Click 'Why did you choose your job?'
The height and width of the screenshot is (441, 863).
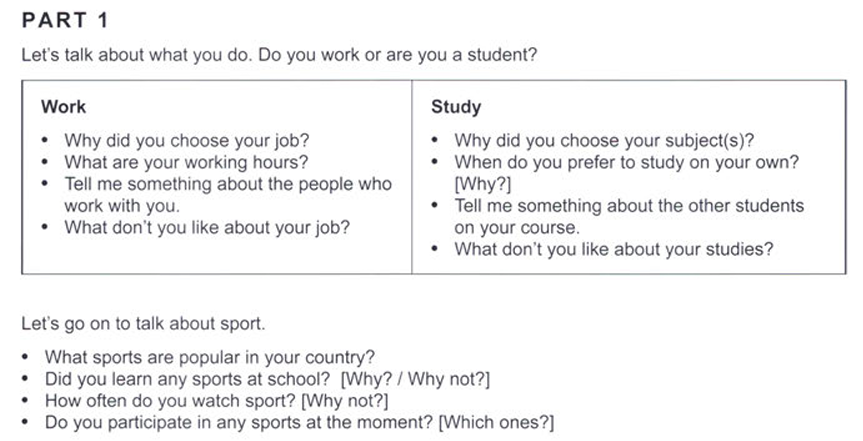[x=187, y=140]
